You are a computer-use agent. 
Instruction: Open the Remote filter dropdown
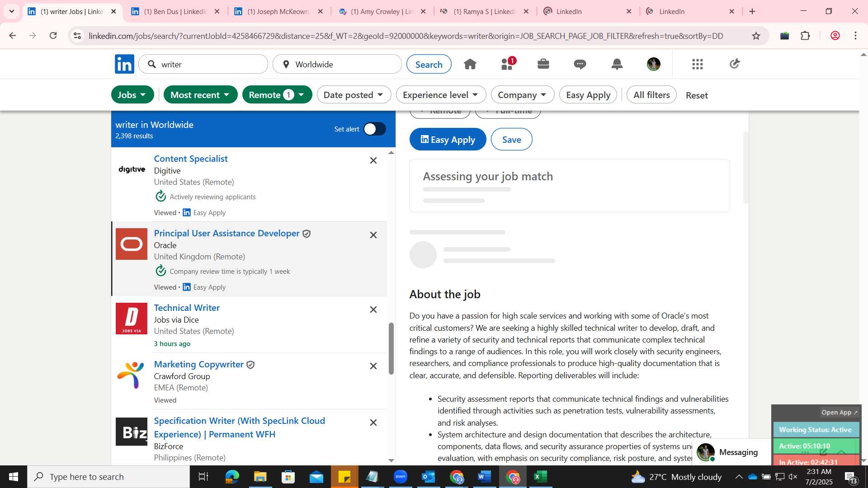tap(277, 94)
